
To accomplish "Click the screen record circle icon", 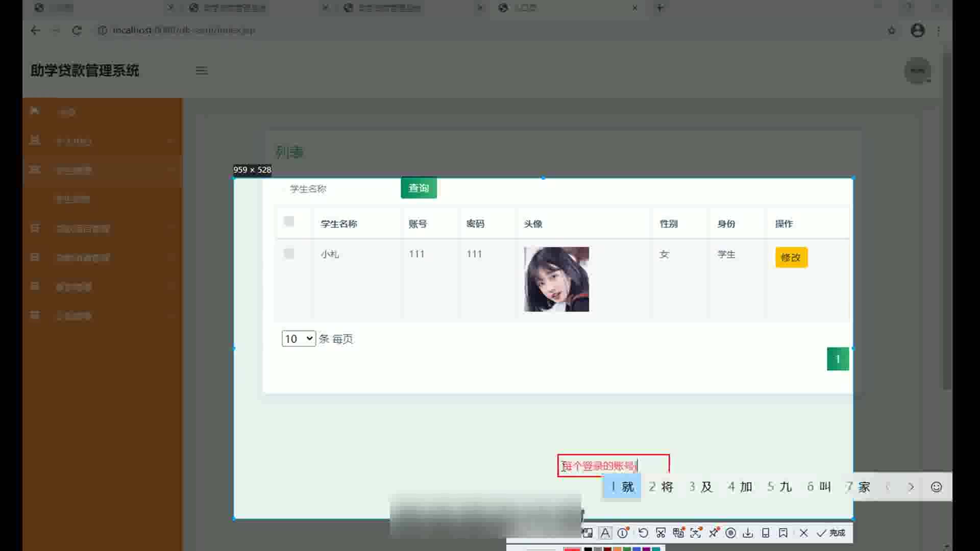I will (x=731, y=533).
